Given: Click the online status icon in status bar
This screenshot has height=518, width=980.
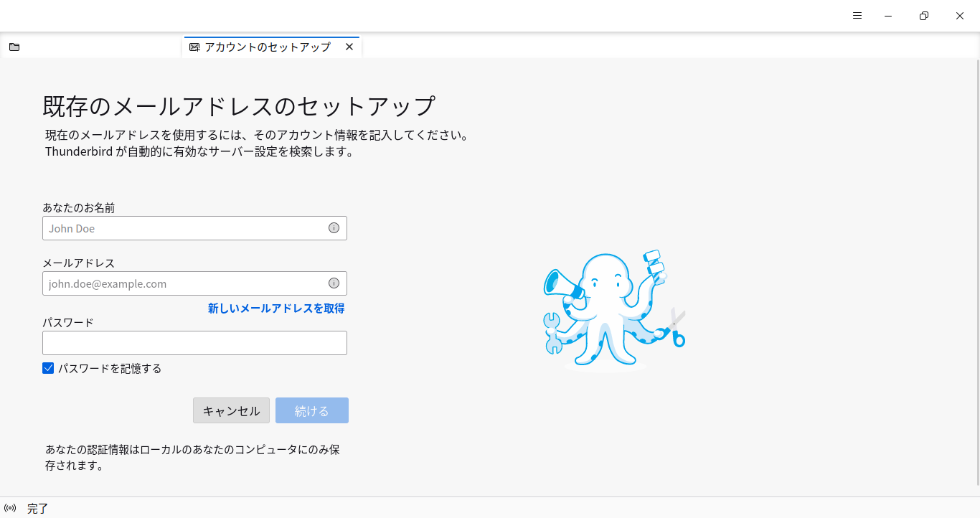Looking at the screenshot, I should coord(10,508).
